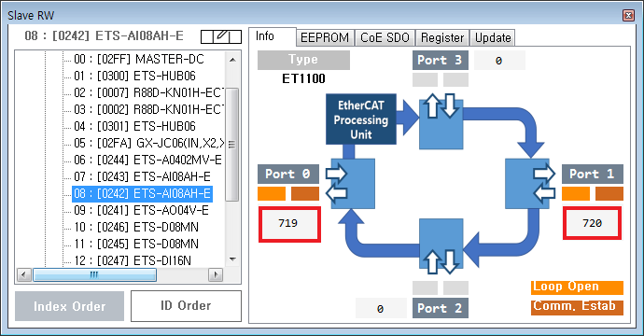Select 05 : [02FA] GX-JC06 slave entry
Screen dimensions: 644x336
coord(148,144)
